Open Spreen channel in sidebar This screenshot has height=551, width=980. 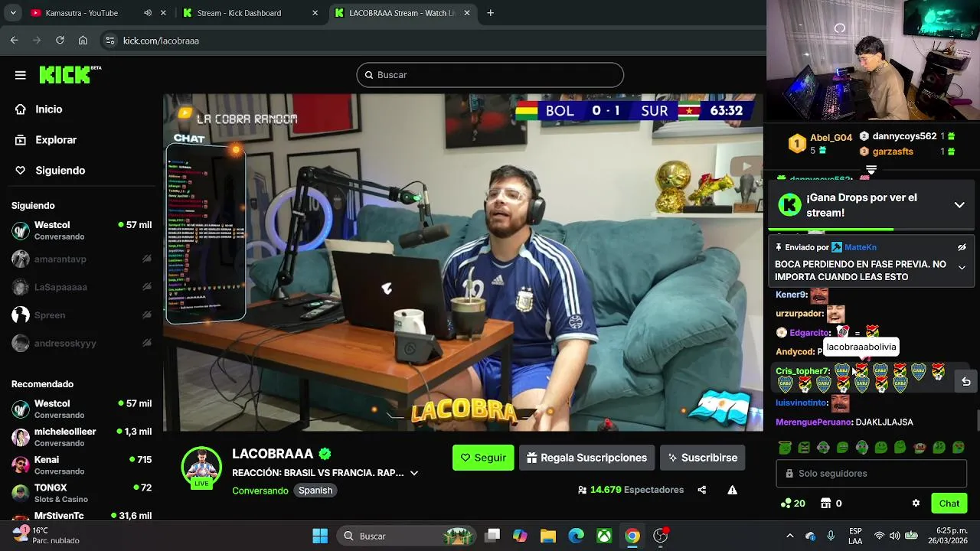pos(81,315)
